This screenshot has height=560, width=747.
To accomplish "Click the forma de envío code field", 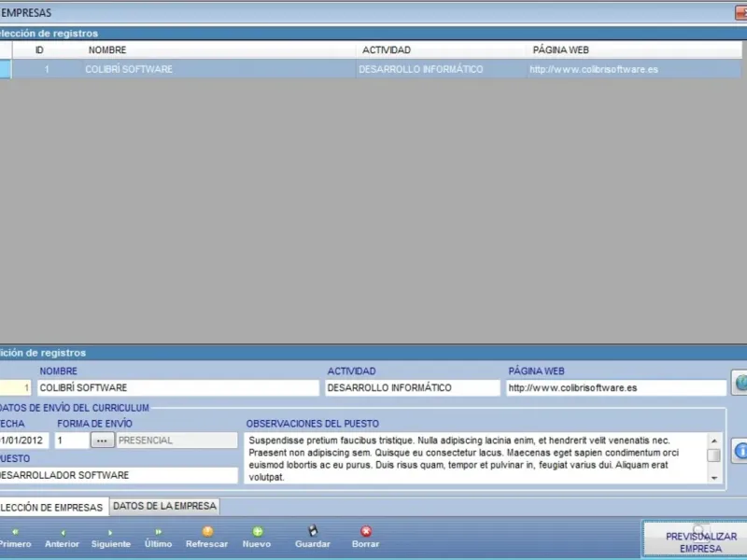I will [72, 441].
